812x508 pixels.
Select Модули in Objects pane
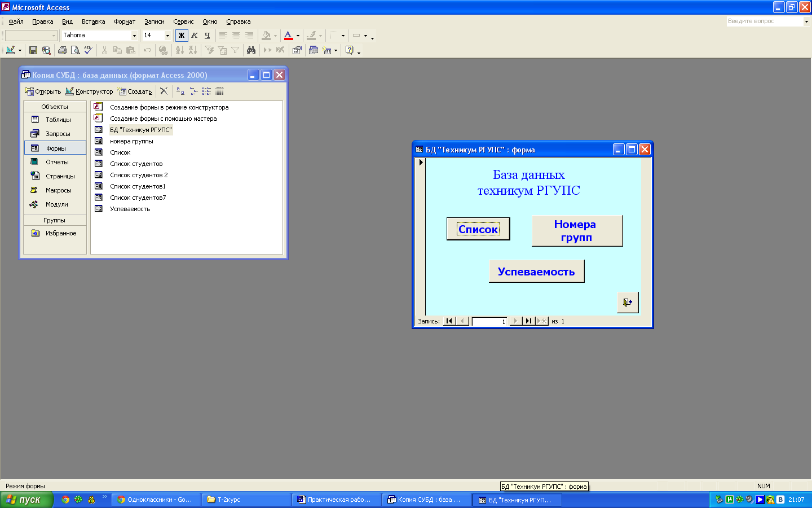point(55,204)
